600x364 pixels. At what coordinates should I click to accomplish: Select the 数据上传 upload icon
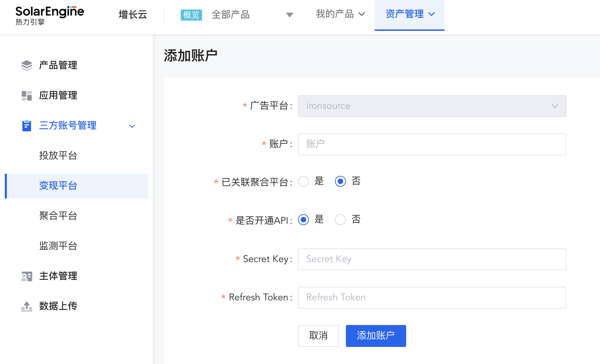[27, 306]
